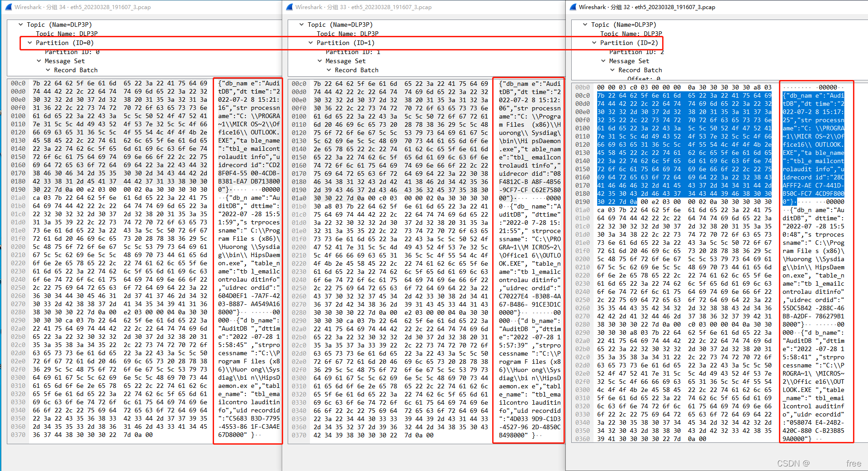Collapse Record Batch in packet 32 window
The height and width of the screenshot is (471, 868).
click(612, 70)
